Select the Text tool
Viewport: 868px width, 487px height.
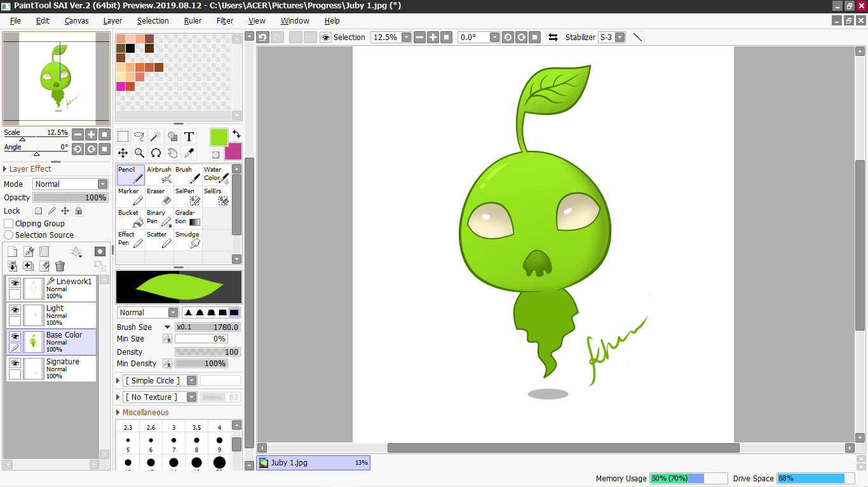click(189, 136)
